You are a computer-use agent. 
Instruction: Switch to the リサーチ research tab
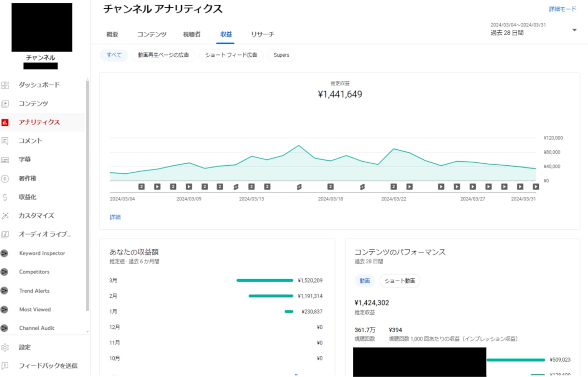pyautogui.click(x=263, y=35)
